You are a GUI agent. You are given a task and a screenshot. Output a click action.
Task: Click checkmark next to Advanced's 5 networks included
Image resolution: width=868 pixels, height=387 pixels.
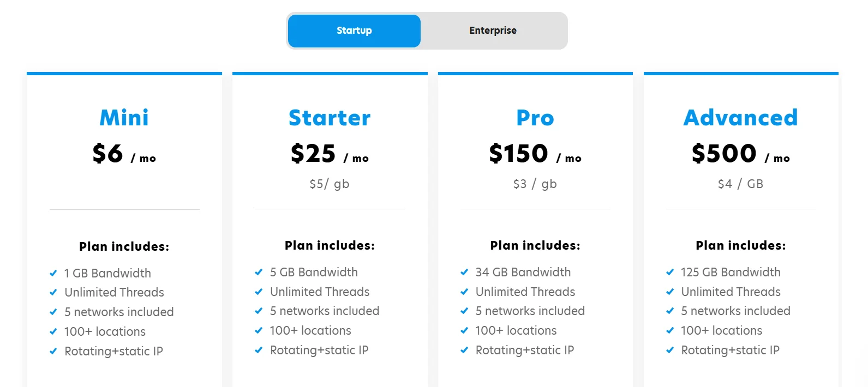670,311
